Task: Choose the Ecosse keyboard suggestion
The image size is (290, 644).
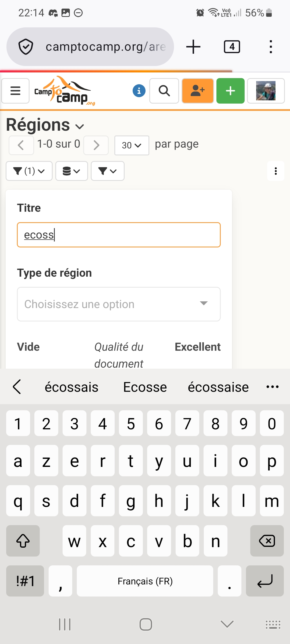Action: (x=145, y=387)
